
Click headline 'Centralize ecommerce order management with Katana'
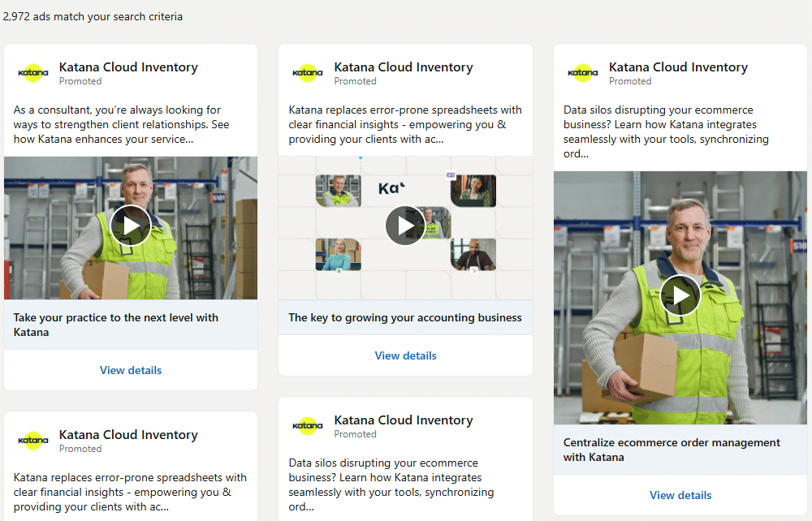pyautogui.click(x=672, y=450)
